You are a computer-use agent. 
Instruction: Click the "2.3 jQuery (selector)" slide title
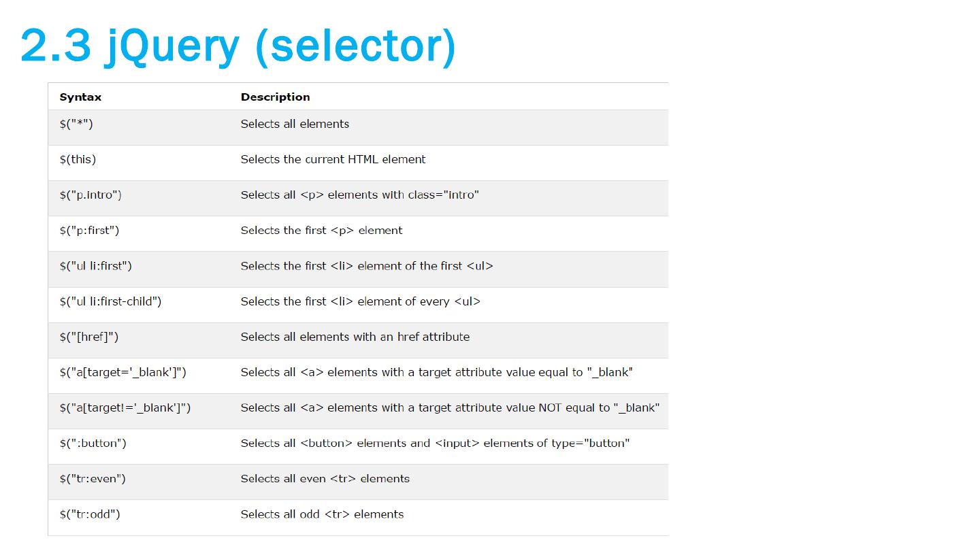pos(238,46)
